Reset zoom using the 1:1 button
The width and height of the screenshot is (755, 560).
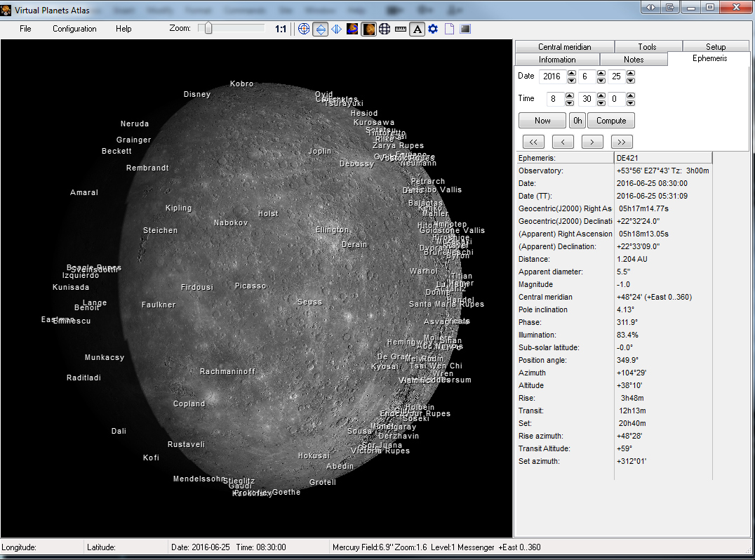[281, 29]
